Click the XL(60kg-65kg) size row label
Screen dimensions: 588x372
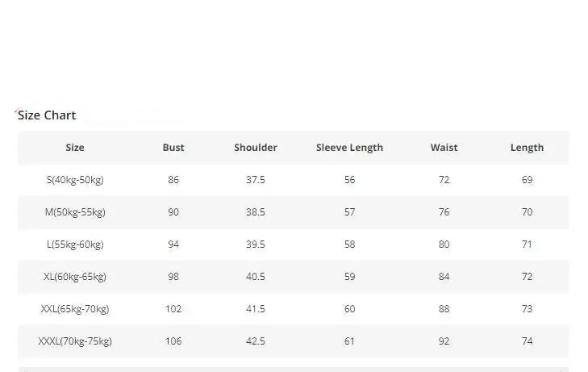pos(75,277)
